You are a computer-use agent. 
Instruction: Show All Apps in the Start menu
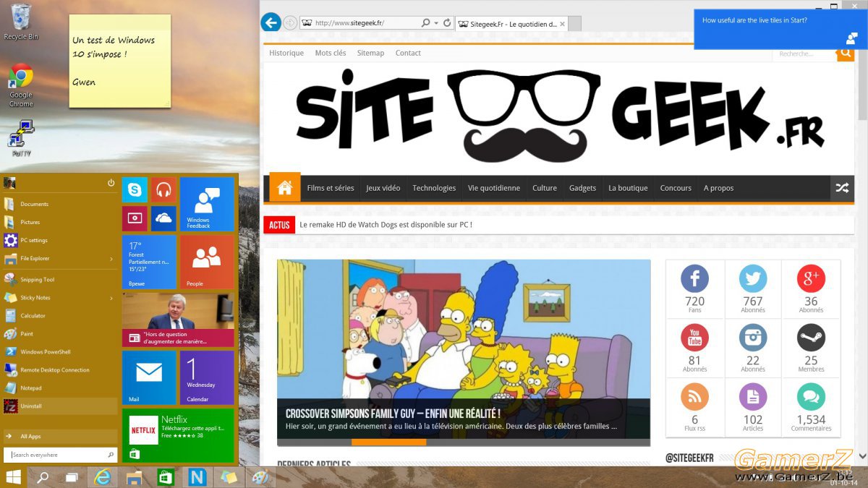pos(60,436)
